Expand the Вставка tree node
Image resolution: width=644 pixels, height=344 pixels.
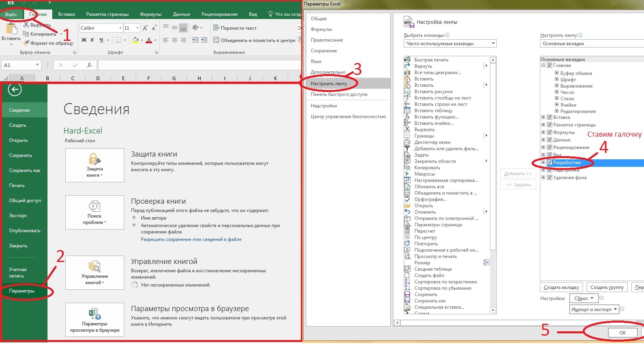[543, 117]
